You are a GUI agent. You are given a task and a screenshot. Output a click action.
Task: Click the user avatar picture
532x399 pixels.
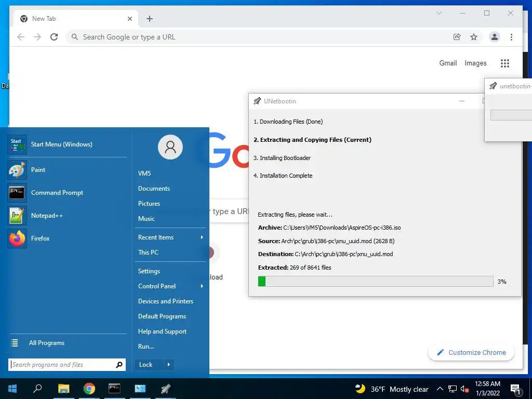coord(170,147)
